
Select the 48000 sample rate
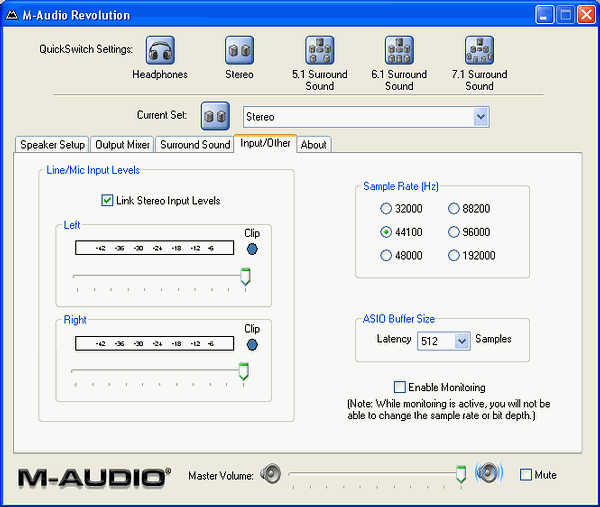(386, 255)
